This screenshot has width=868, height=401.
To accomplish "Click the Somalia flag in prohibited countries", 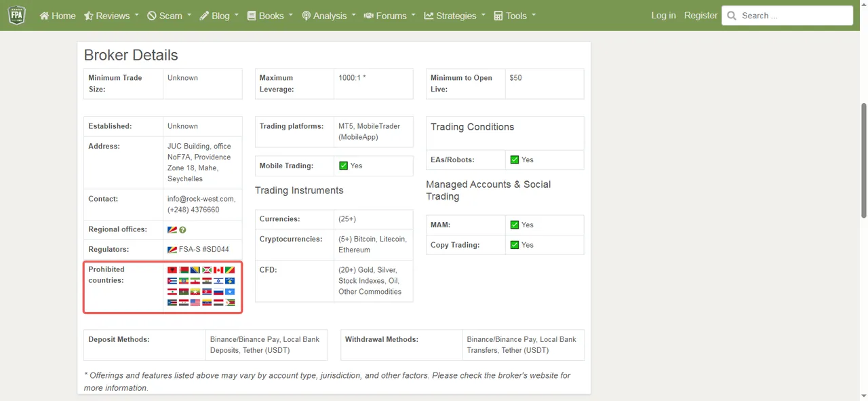I will click(x=230, y=292).
